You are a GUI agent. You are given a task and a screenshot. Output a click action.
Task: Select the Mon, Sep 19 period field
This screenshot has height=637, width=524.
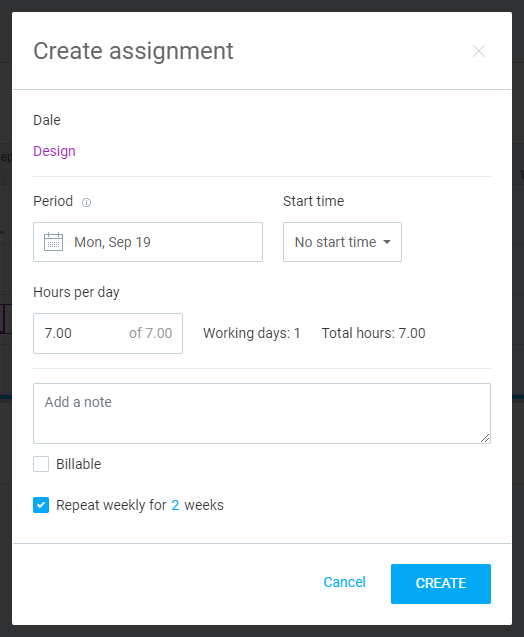[148, 242]
